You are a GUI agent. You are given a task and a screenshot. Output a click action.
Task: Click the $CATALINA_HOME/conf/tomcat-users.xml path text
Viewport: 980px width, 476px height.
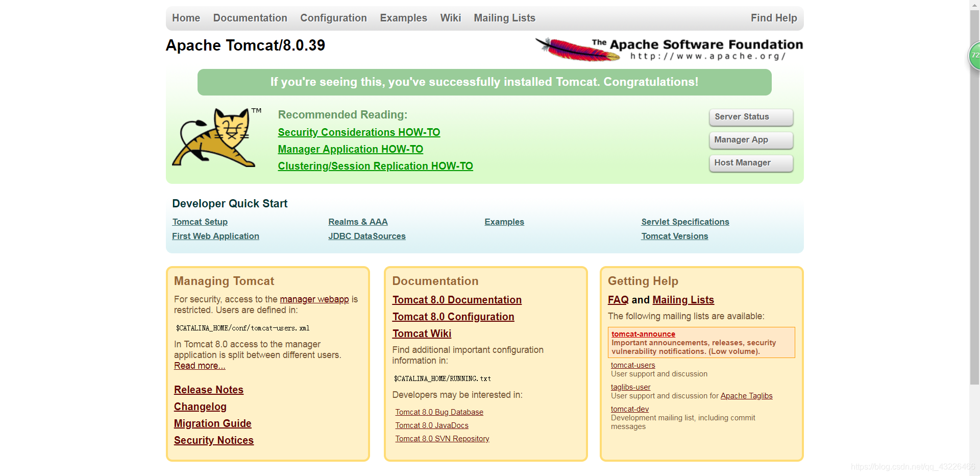pos(242,328)
